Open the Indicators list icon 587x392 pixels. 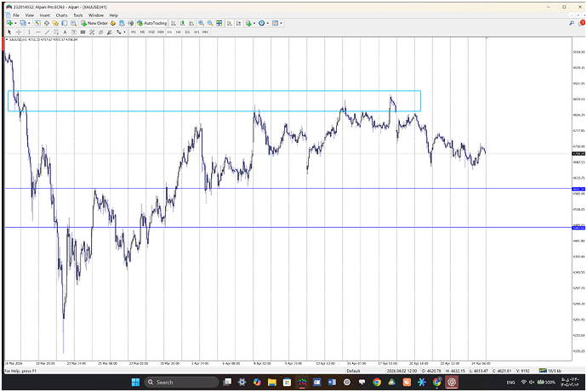click(x=248, y=23)
